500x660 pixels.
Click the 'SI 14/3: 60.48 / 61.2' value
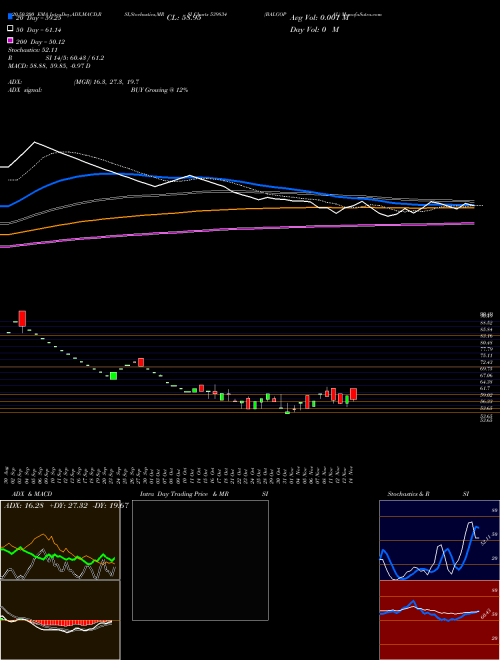tap(75, 58)
